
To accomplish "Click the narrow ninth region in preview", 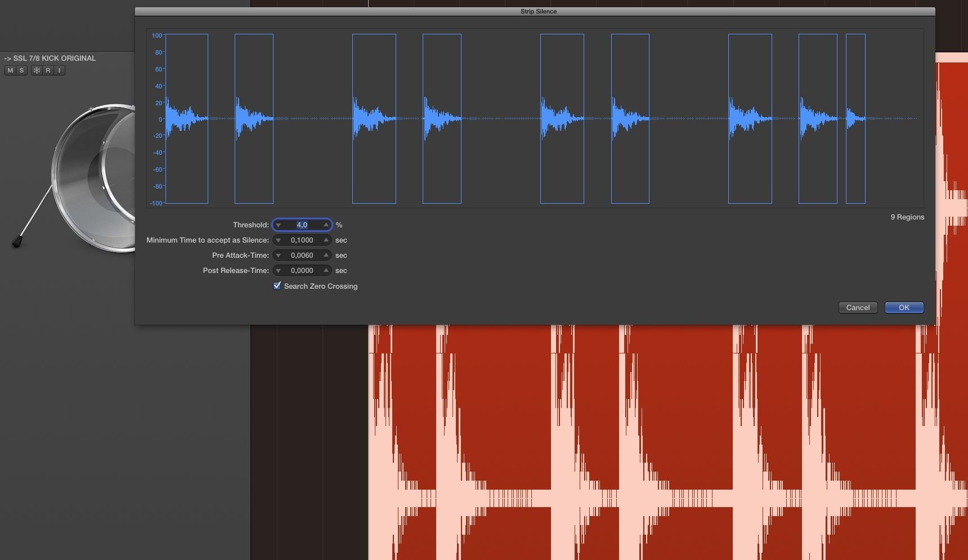I will coord(855,119).
